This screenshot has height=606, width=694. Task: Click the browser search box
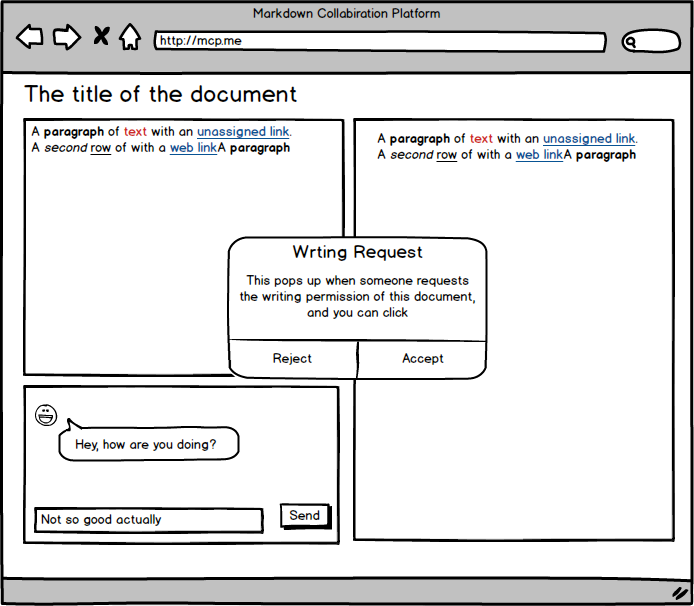(x=651, y=41)
